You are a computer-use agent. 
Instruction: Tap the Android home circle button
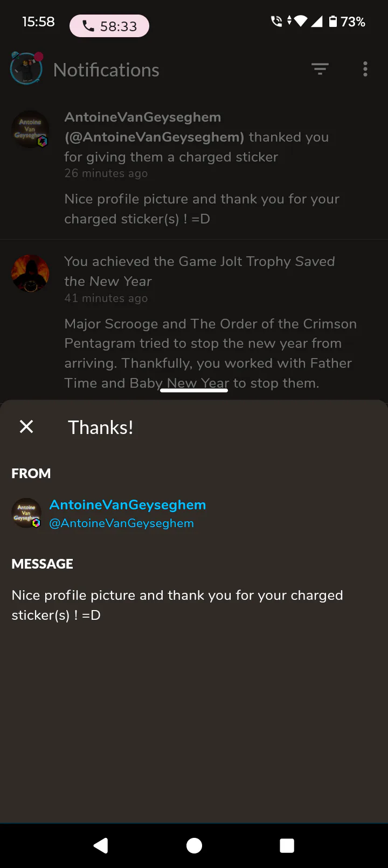194,845
